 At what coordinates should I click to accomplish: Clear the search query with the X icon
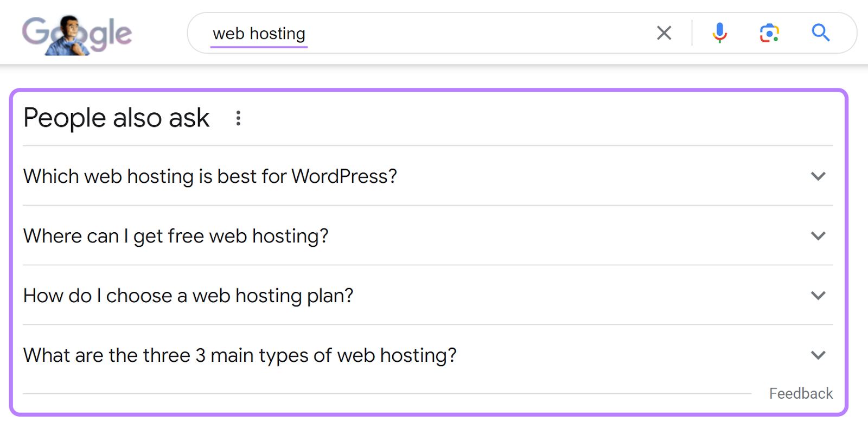663,33
